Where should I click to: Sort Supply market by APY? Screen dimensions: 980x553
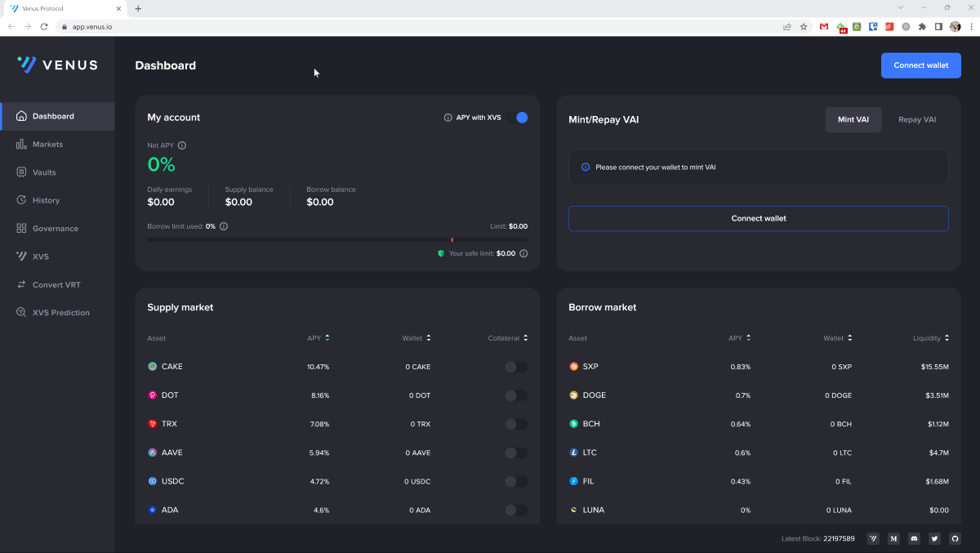click(x=318, y=338)
